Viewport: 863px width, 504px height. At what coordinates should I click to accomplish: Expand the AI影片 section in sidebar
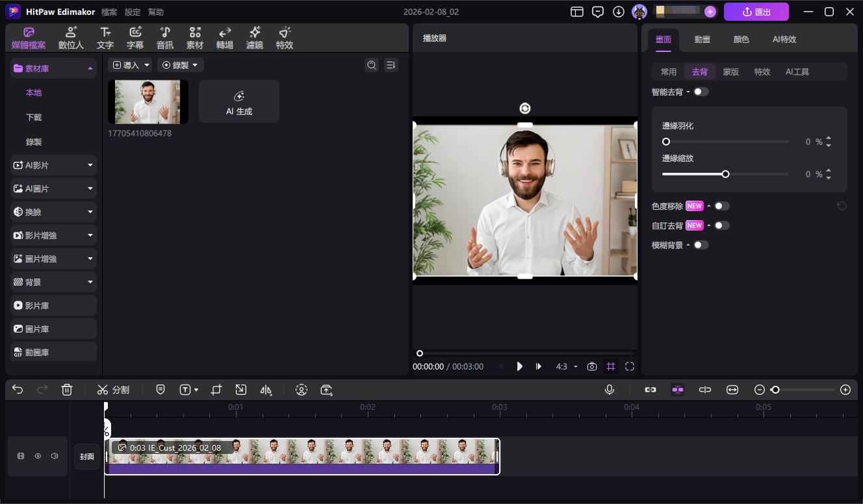53,165
